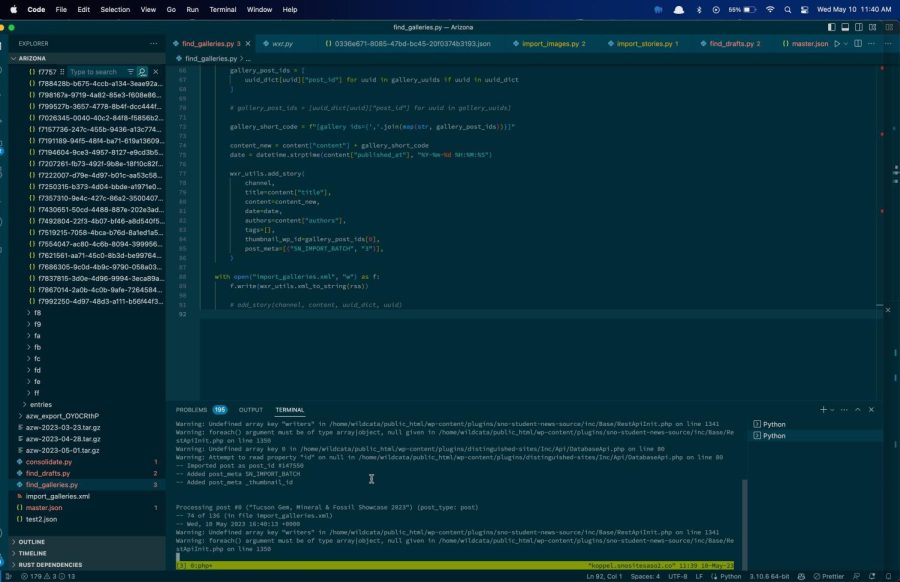900x582 pixels.
Task: Run Python file with play icon
Action: [x=837, y=44]
